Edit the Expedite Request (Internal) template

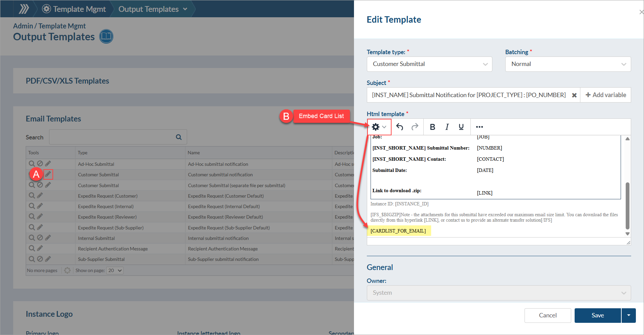pyautogui.click(x=40, y=206)
